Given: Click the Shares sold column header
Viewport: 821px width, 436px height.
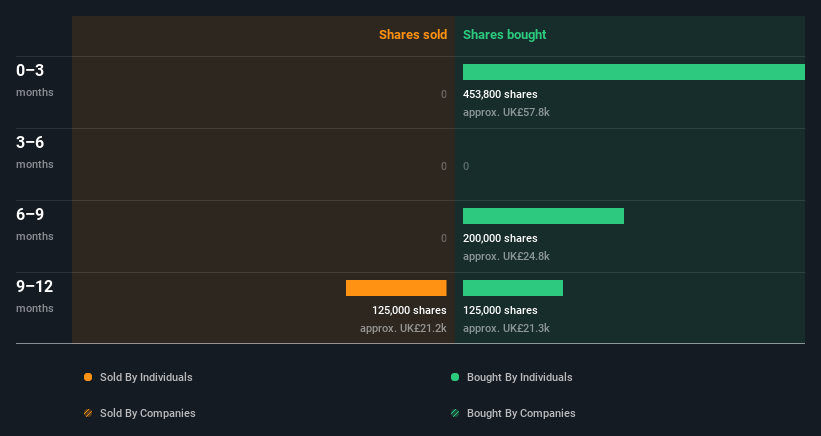Looking at the screenshot, I should [413, 35].
